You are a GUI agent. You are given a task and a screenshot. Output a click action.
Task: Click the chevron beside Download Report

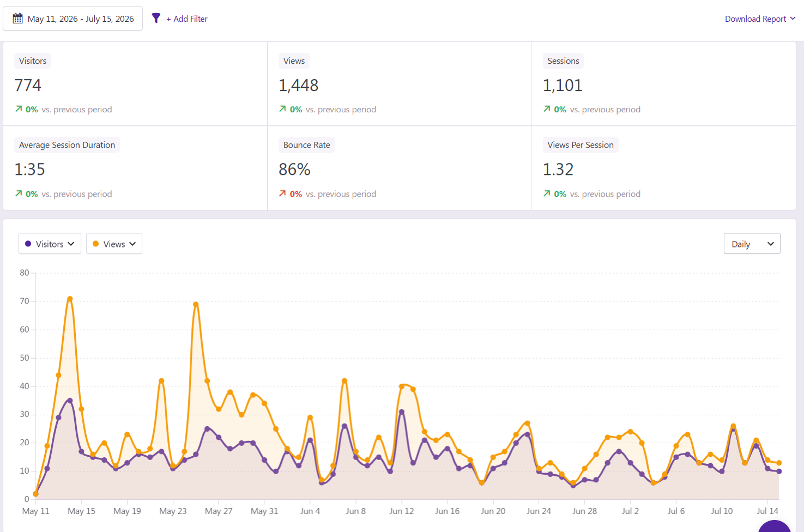pos(793,19)
